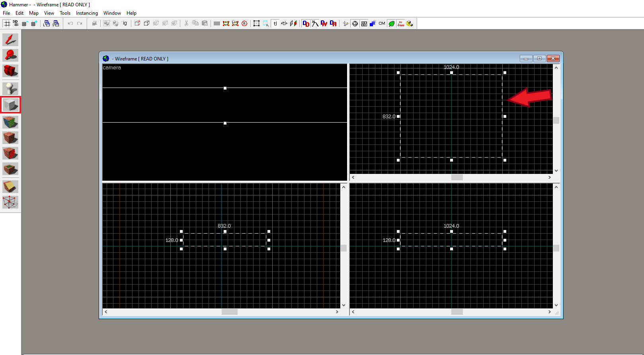The height and width of the screenshot is (355, 644).
Task: Pick the Selection arrow tool
Action: point(10,40)
